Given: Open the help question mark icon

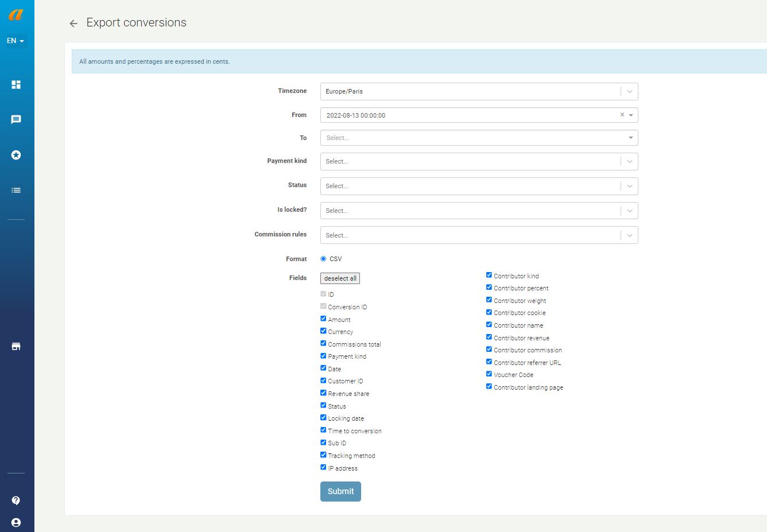Looking at the screenshot, I should point(16,500).
